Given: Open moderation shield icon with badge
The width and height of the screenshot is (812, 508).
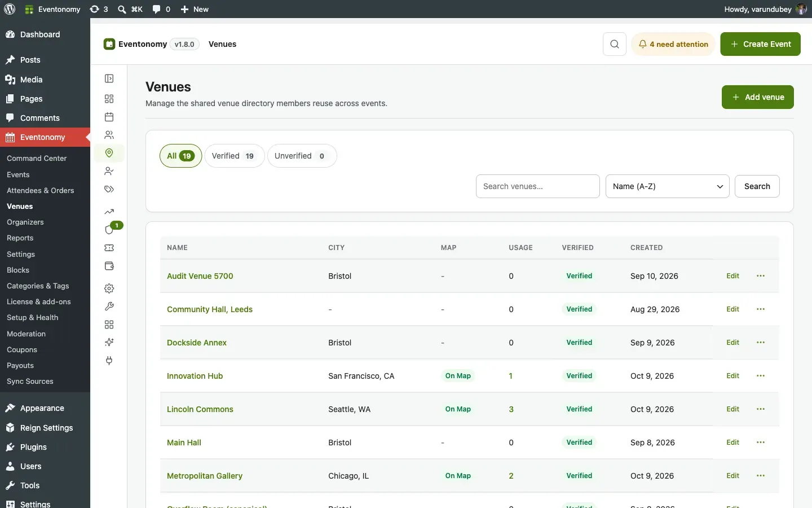Looking at the screenshot, I should click(x=109, y=230).
